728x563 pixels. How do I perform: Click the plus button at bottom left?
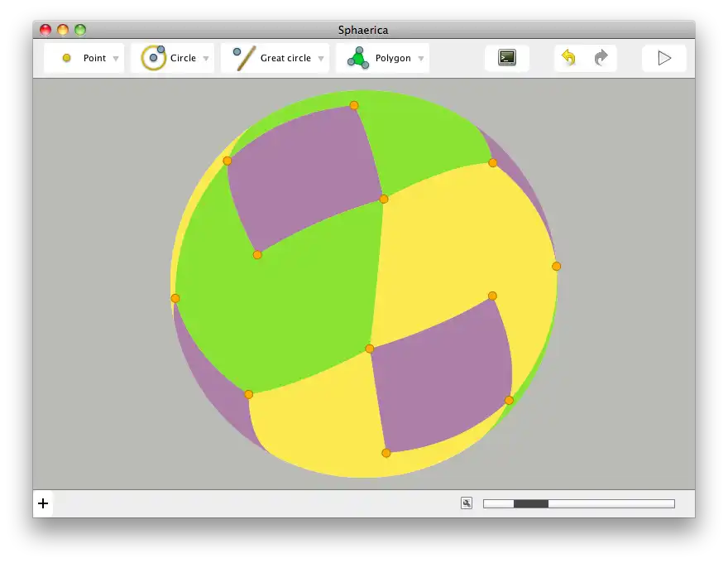click(x=43, y=503)
